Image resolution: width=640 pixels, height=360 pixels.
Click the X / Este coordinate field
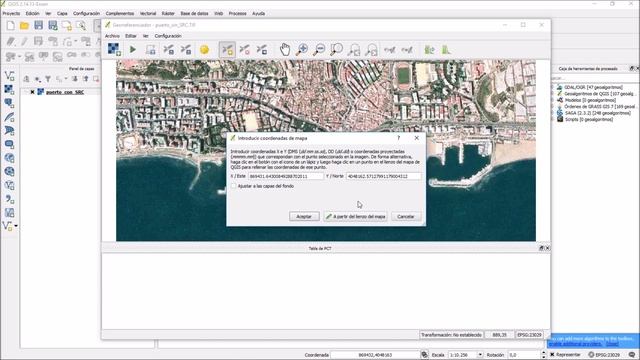click(286, 176)
